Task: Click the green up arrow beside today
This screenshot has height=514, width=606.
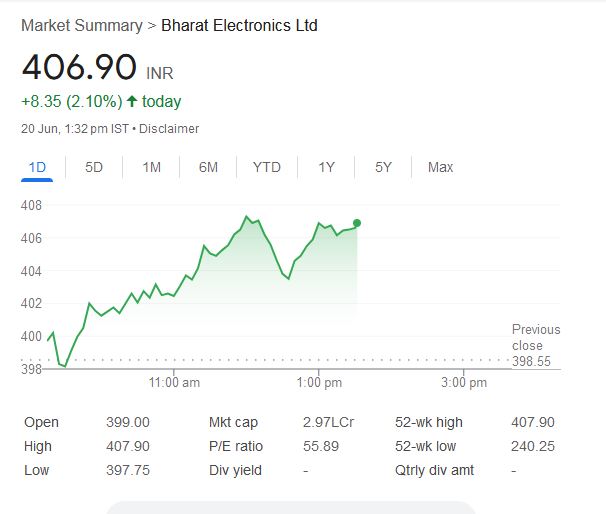Action: click(x=132, y=101)
